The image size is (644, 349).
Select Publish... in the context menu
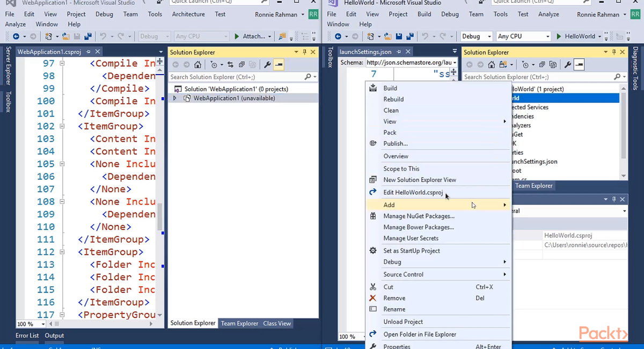[437, 143]
